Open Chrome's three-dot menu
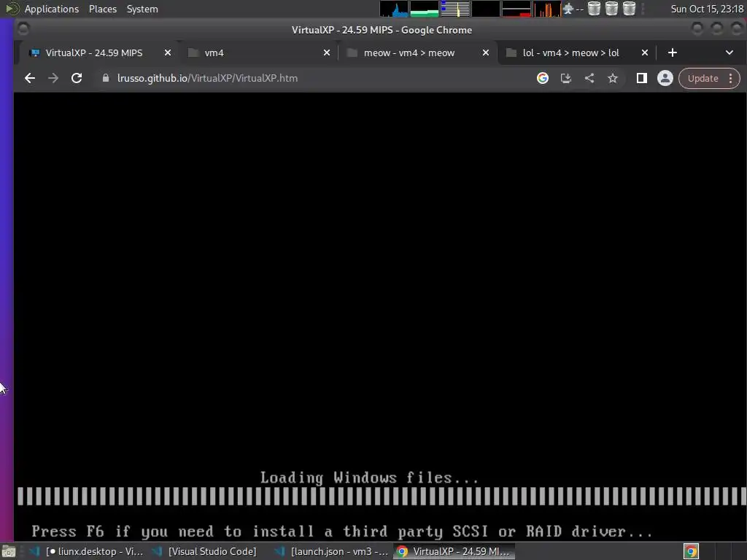 point(730,78)
